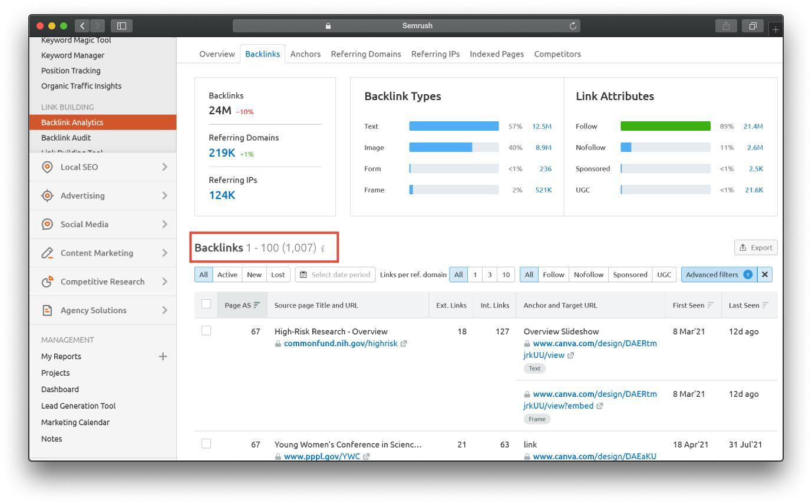This screenshot has height=504, width=812.
Task: Filter link attribute by UGC
Action: (x=664, y=274)
